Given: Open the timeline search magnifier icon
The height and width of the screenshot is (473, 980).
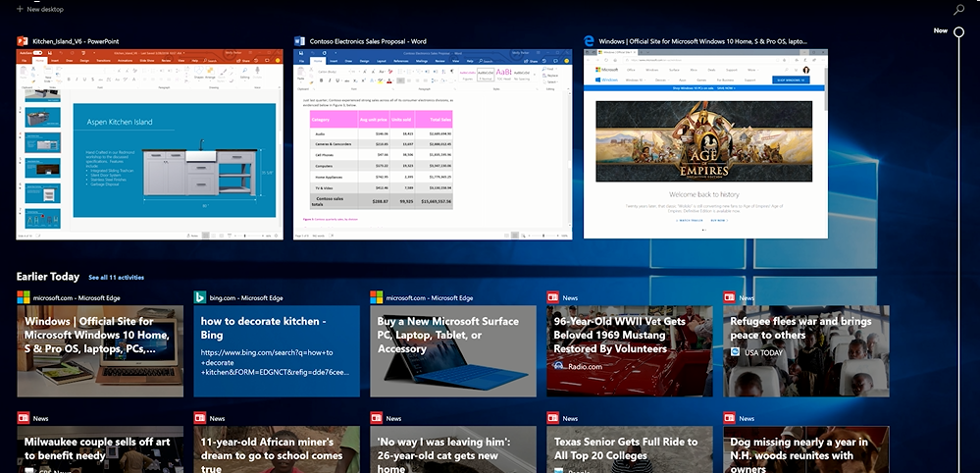Looking at the screenshot, I should [x=958, y=10].
